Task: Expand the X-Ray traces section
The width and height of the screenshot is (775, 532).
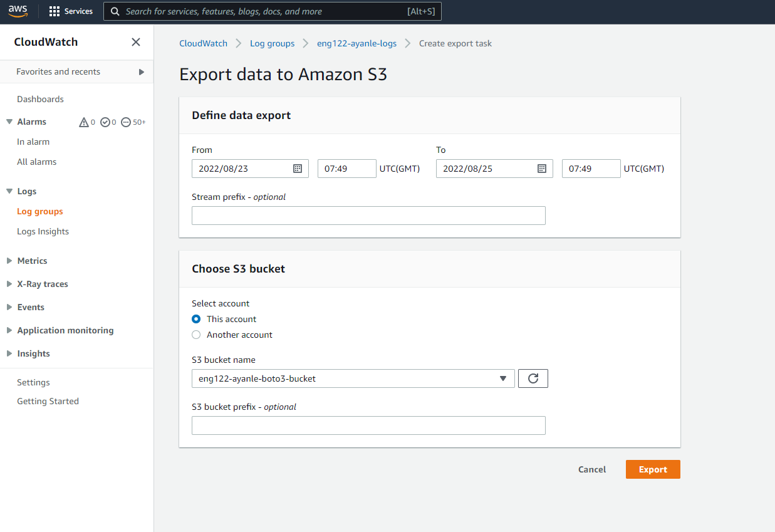Action: point(9,284)
